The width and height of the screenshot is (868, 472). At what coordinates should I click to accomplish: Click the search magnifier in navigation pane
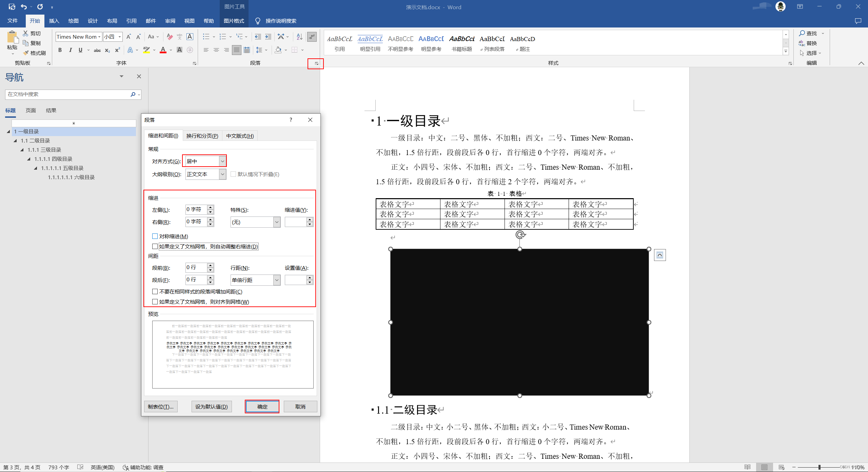[x=133, y=94]
